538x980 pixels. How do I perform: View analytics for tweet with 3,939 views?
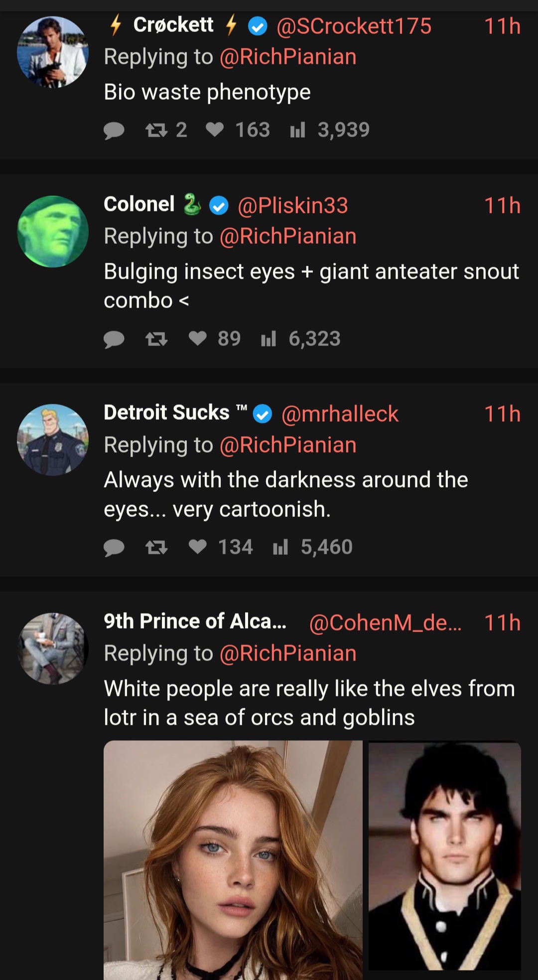click(297, 130)
